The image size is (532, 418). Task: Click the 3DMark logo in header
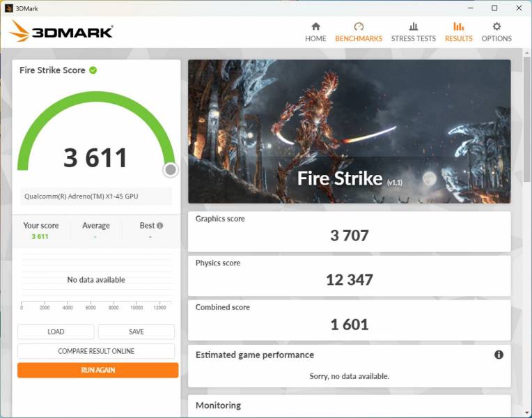point(61,31)
